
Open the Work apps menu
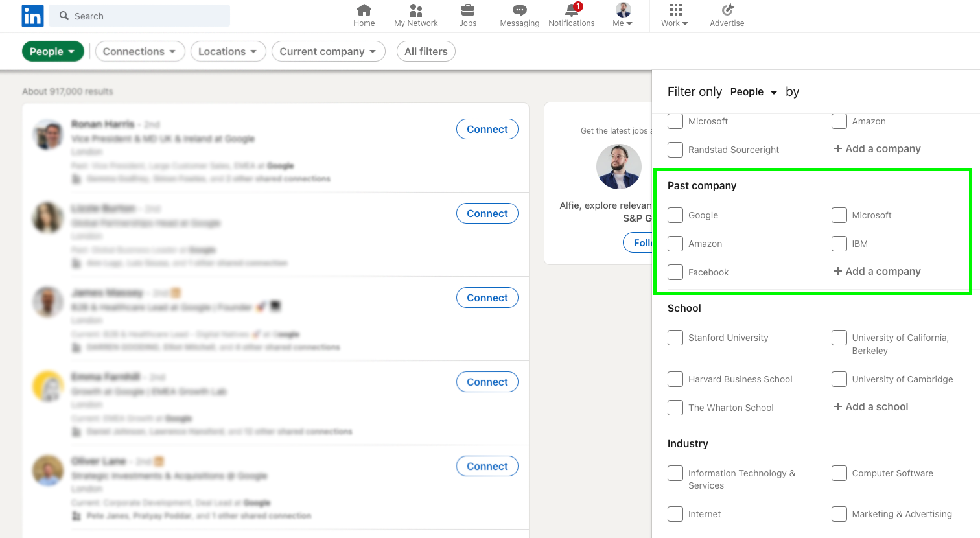(x=674, y=16)
